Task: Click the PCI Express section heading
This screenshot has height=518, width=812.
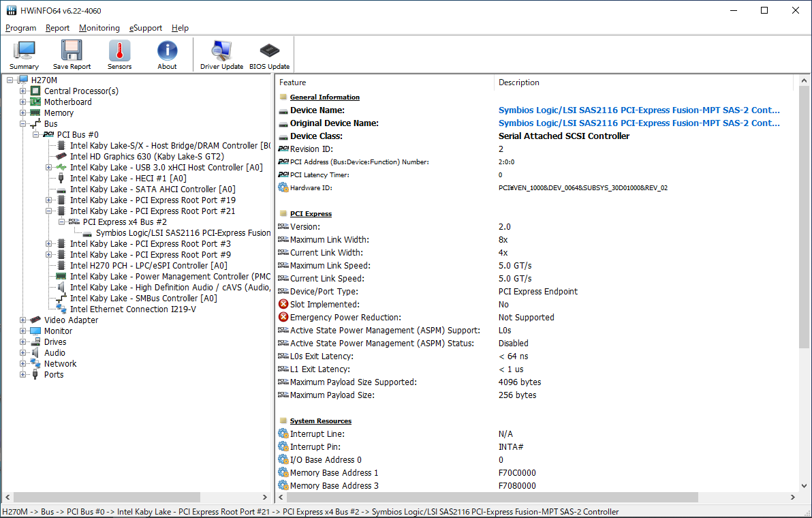Action: click(x=311, y=213)
